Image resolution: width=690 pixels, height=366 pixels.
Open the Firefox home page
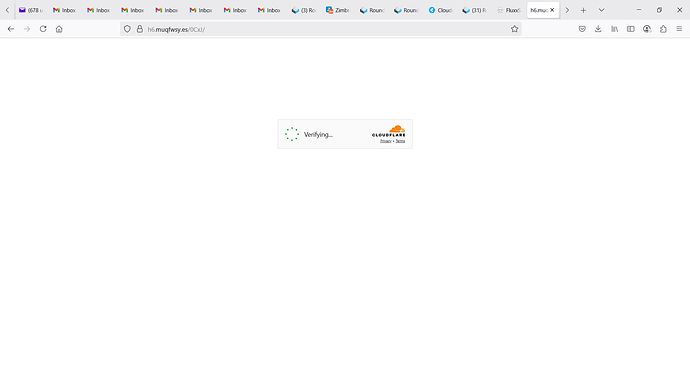[59, 29]
